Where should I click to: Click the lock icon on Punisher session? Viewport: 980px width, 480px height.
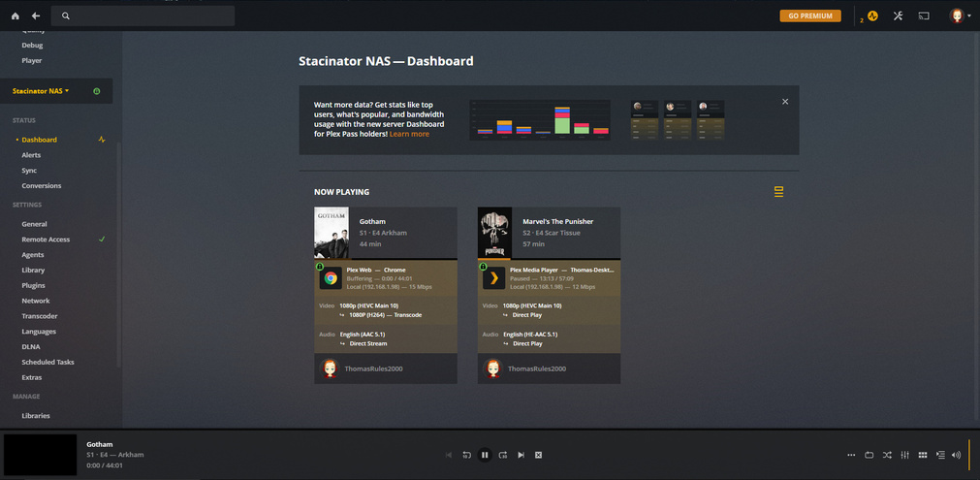pyautogui.click(x=483, y=267)
